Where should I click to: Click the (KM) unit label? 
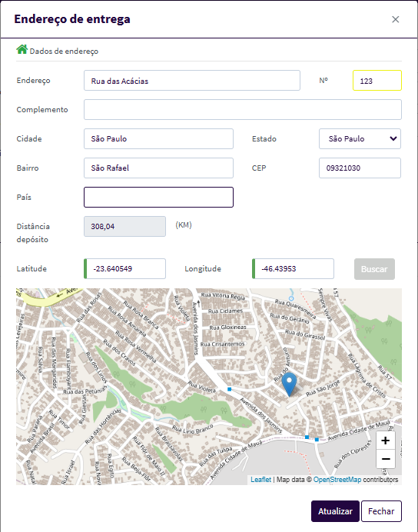coord(184,225)
